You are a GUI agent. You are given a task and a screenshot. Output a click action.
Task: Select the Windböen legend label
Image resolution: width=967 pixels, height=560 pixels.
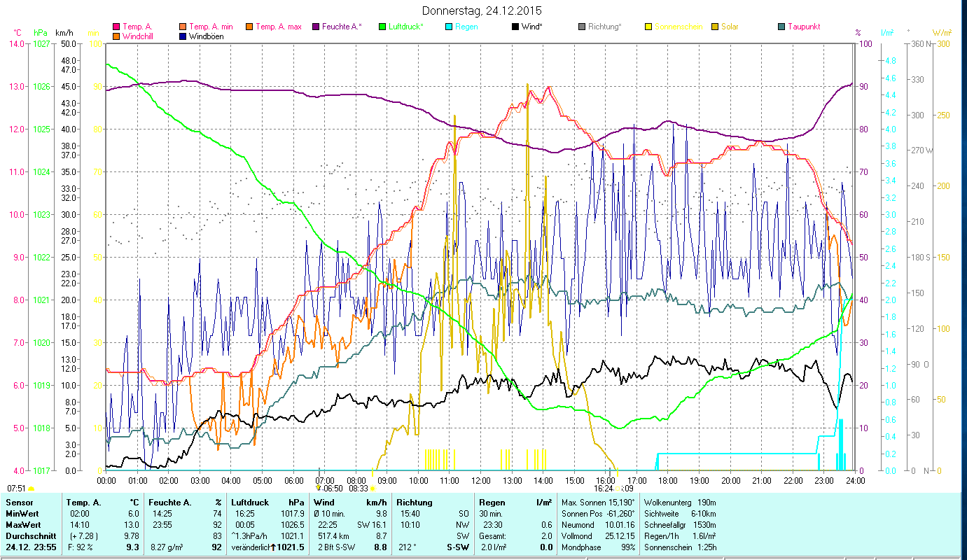[x=207, y=36]
